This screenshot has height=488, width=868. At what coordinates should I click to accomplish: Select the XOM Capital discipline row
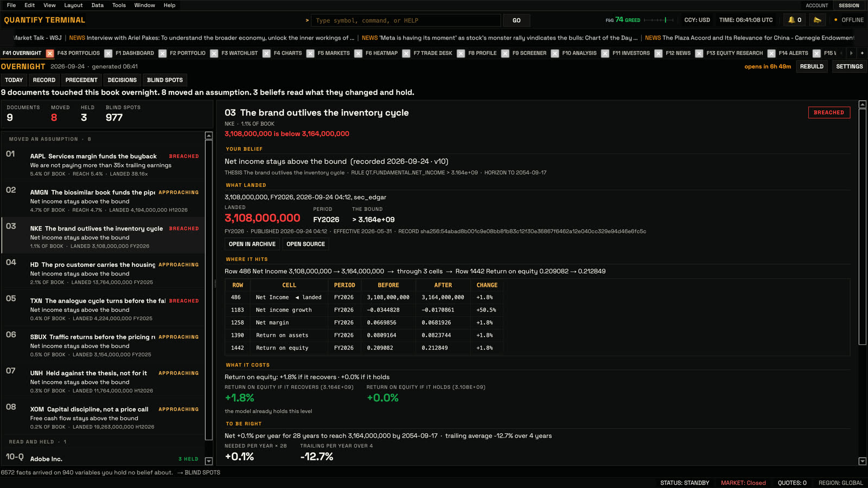[103, 418]
